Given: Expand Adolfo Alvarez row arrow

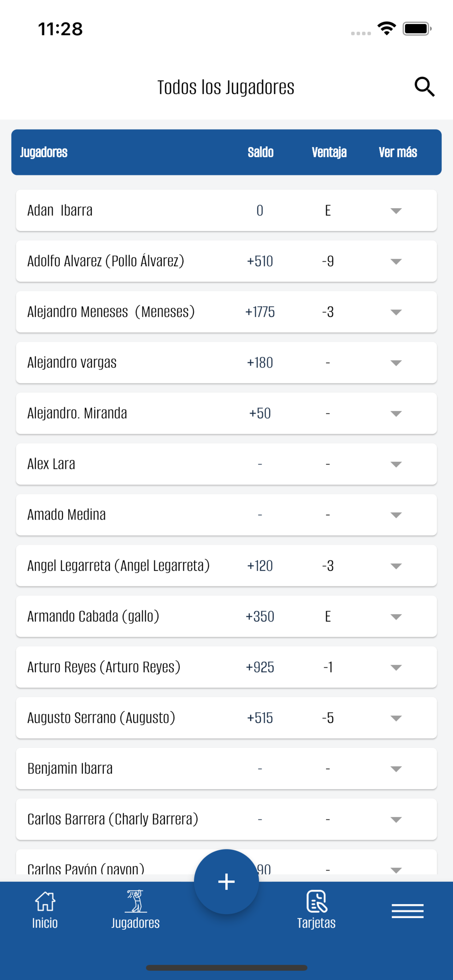Looking at the screenshot, I should (396, 261).
